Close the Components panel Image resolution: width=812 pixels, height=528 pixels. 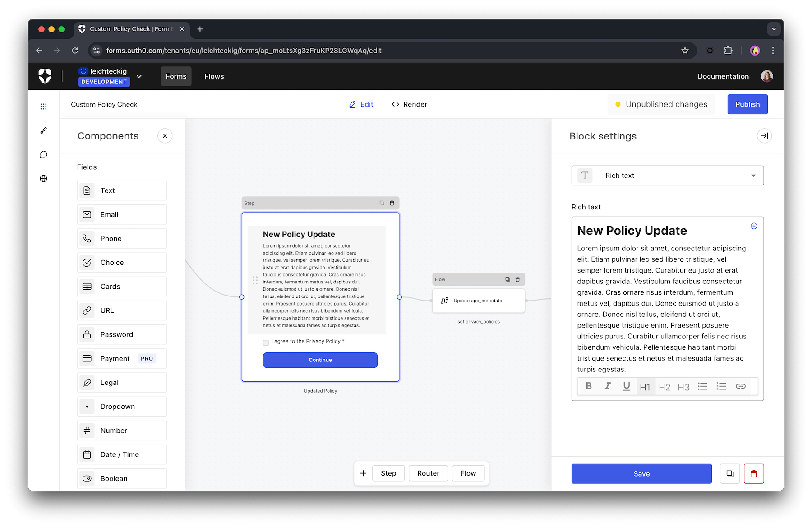(x=165, y=136)
